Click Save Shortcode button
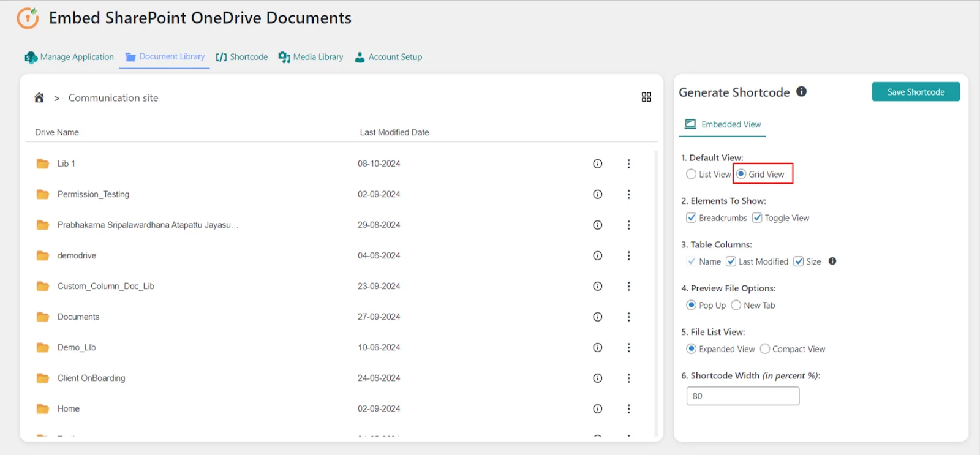Viewport: 980px width, 455px height. (x=916, y=92)
